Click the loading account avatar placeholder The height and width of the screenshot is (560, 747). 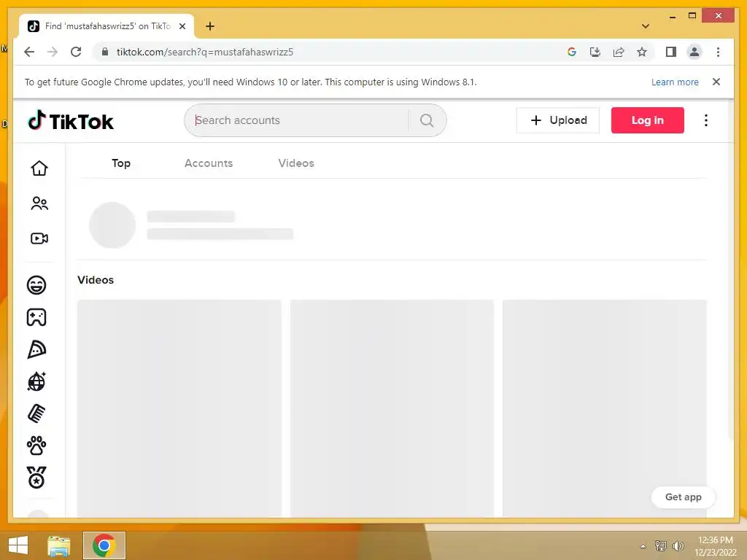point(112,225)
